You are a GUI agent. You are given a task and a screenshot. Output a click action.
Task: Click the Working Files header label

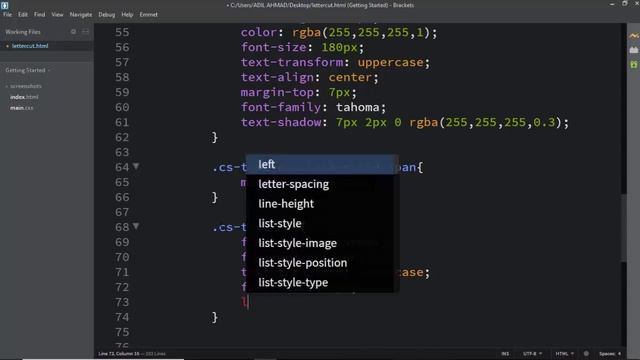pyautogui.click(x=23, y=32)
